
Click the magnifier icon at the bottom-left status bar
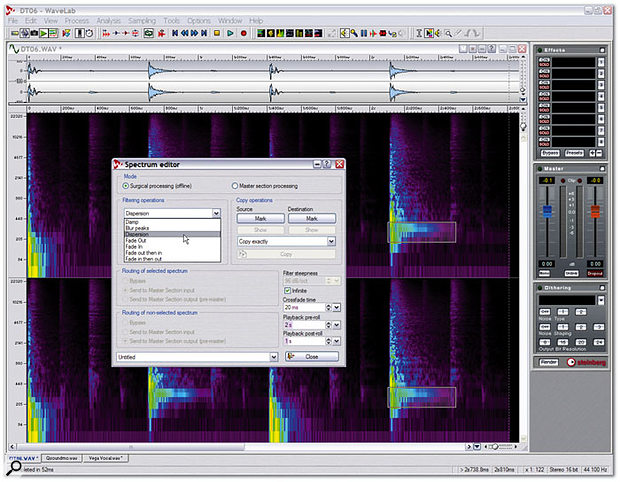(14, 467)
